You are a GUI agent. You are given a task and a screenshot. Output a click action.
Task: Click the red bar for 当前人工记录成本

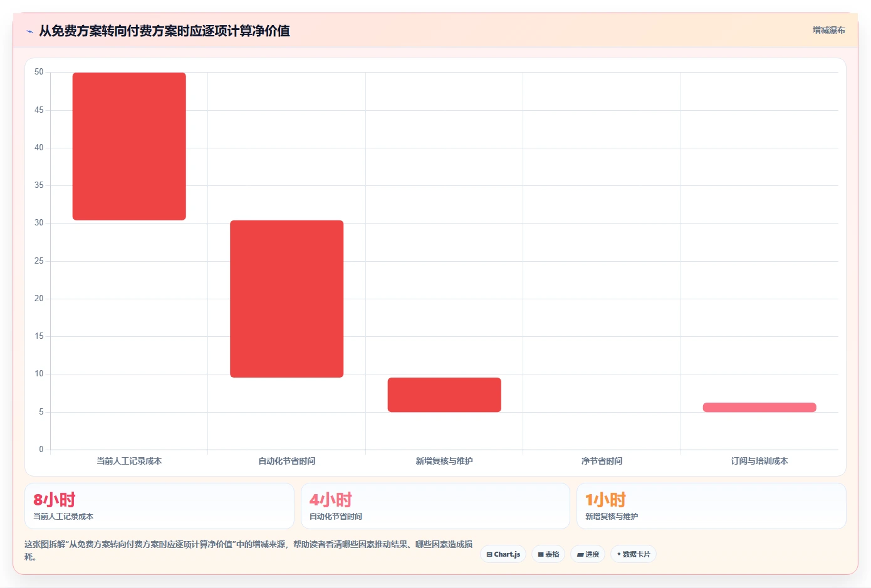pyautogui.click(x=129, y=147)
